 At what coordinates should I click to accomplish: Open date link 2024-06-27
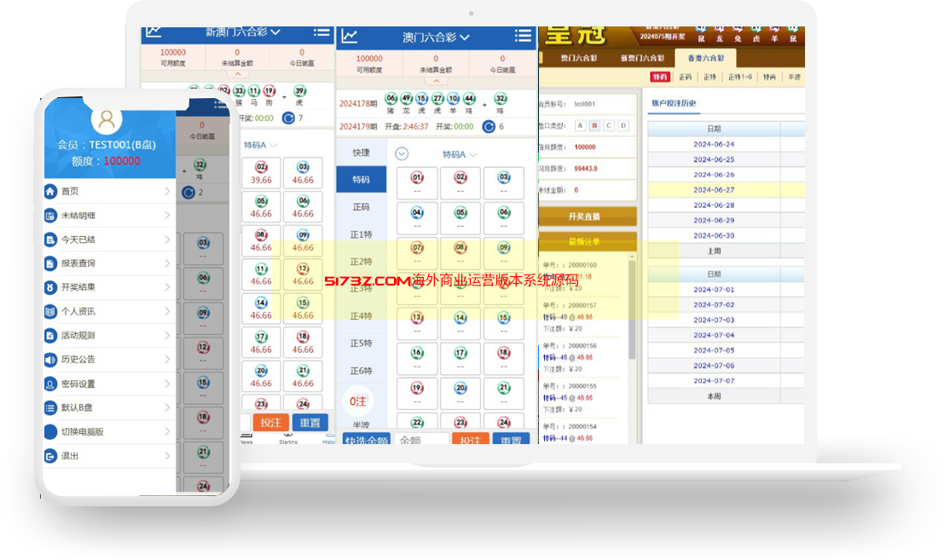(714, 190)
